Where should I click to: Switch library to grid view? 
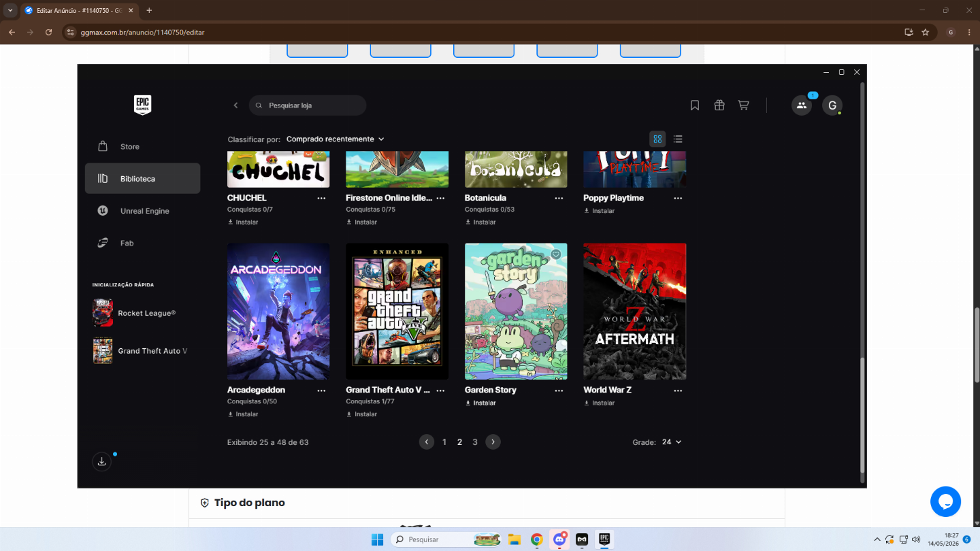pos(657,139)
